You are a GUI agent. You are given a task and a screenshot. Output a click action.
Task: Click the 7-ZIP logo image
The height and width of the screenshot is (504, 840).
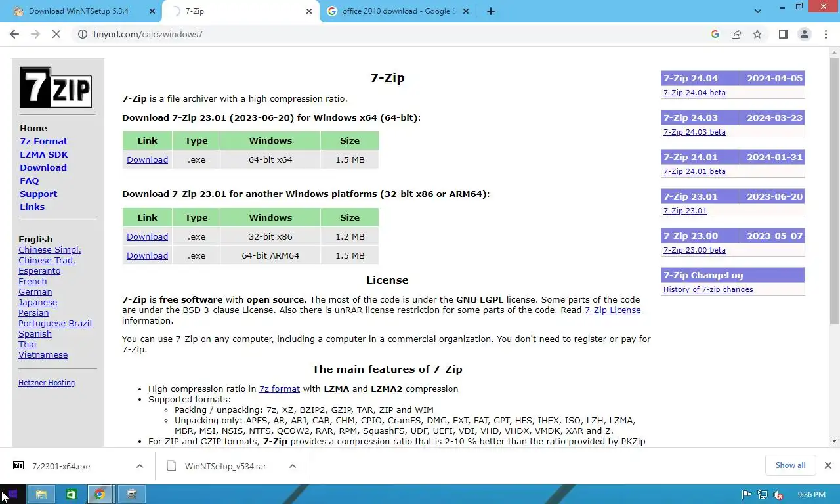click(55, 87)
